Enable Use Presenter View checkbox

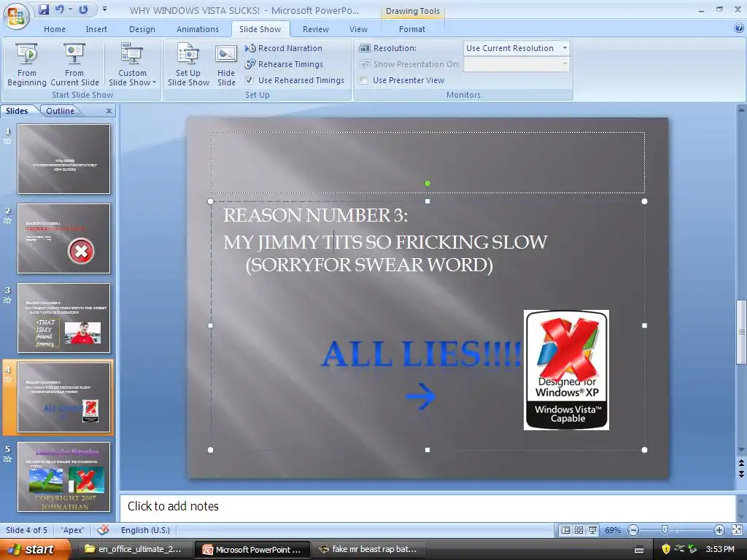(x=364, y=80)
